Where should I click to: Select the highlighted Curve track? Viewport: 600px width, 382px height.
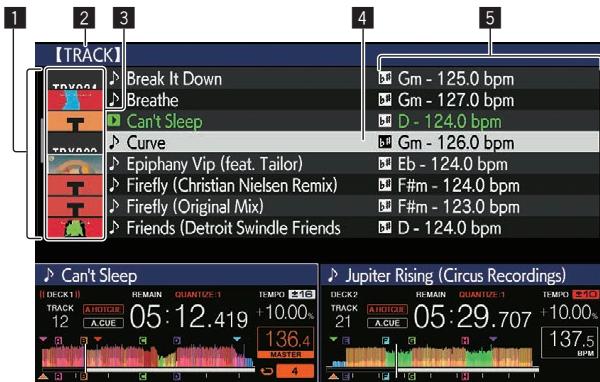coord(352,142)
